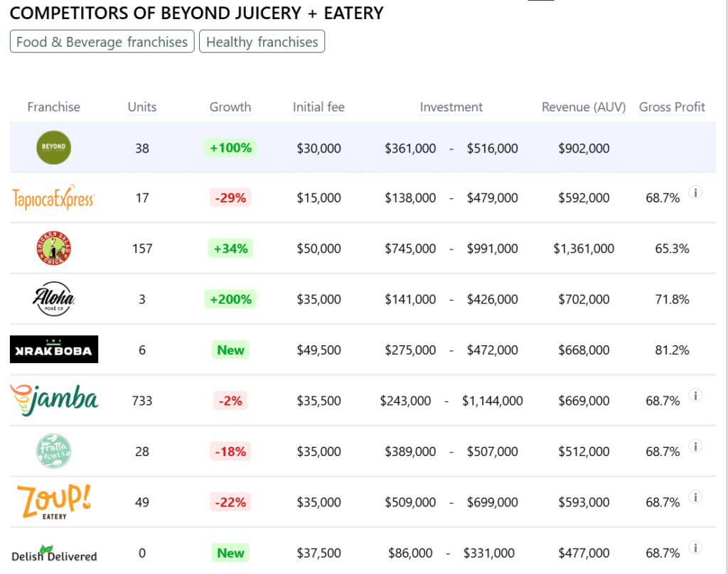Click the New badge for Krak Boba
Image resolution: width=728 pixels, height=574 pixels.
[230, 350]
